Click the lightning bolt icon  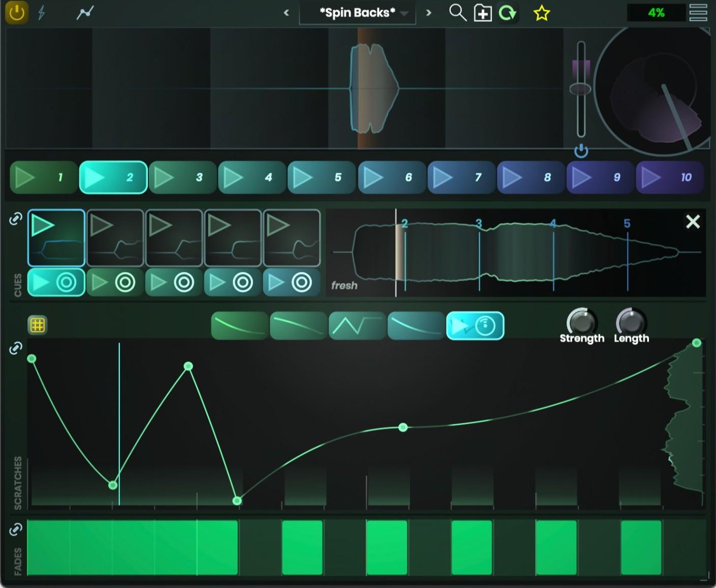tap(42, 13)
